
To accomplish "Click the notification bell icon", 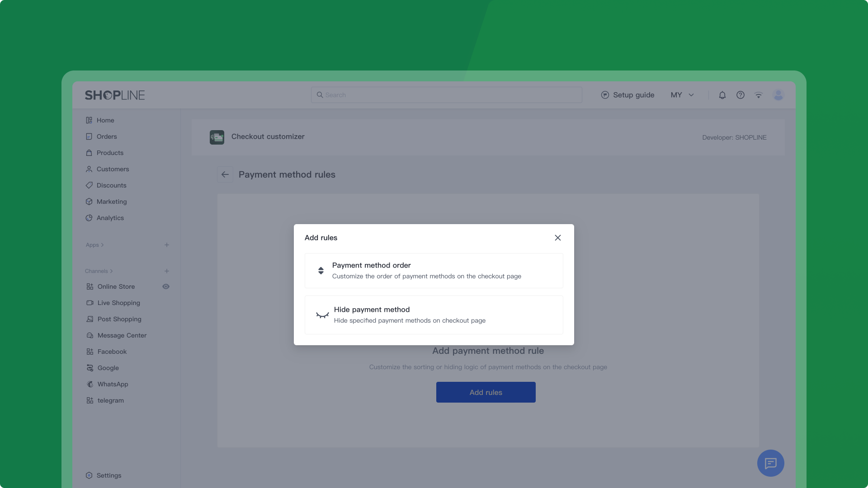I will point(722,95).
